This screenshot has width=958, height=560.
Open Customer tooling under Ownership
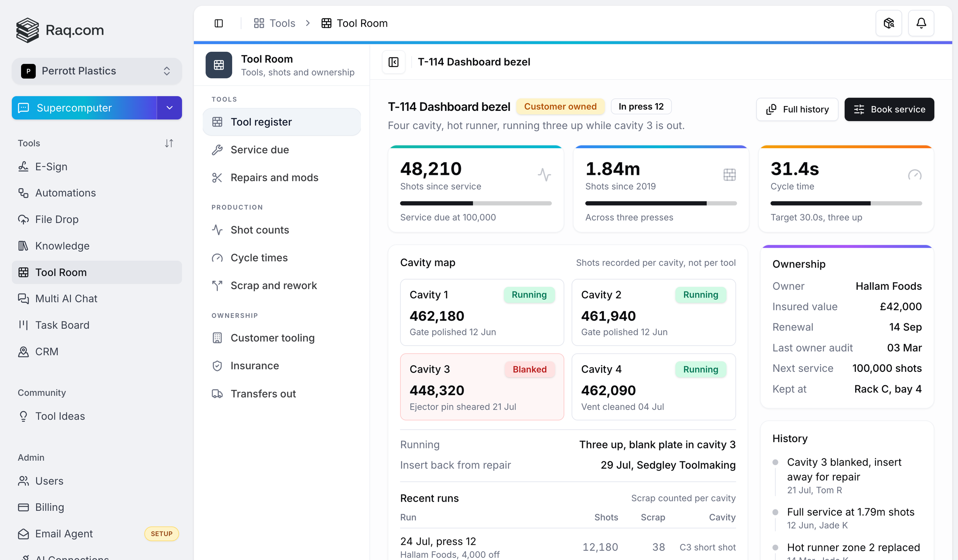click(282, 338)
